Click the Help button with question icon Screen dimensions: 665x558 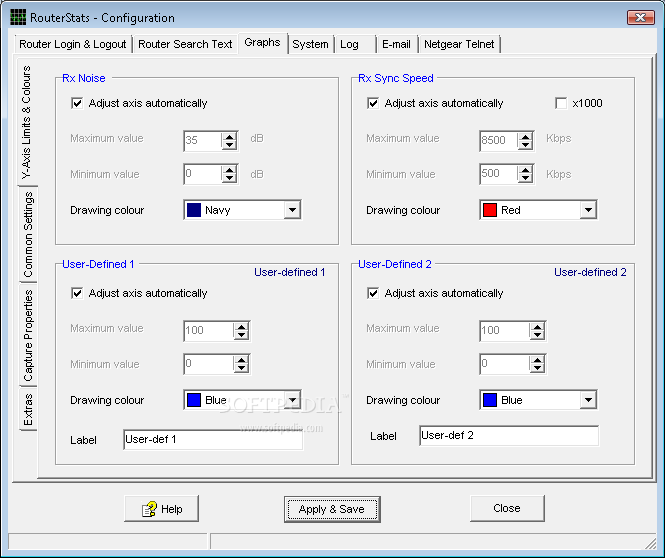(x=162, y=508)
